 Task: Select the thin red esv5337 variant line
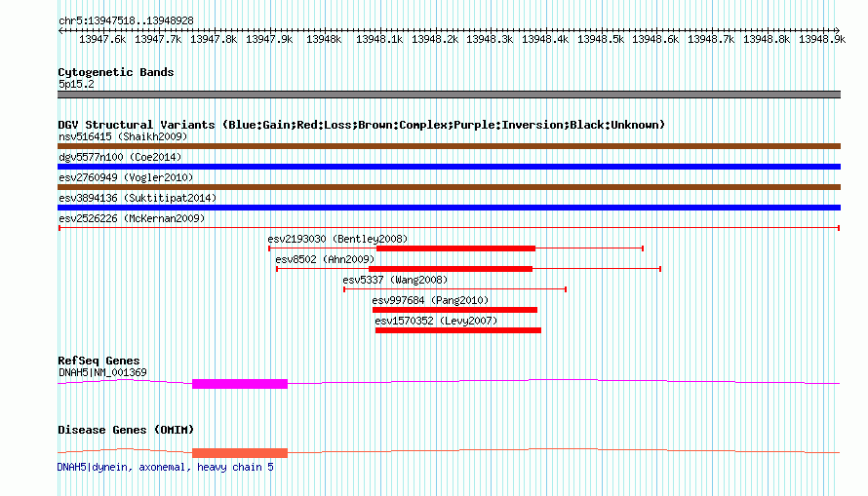coord(454,289)
